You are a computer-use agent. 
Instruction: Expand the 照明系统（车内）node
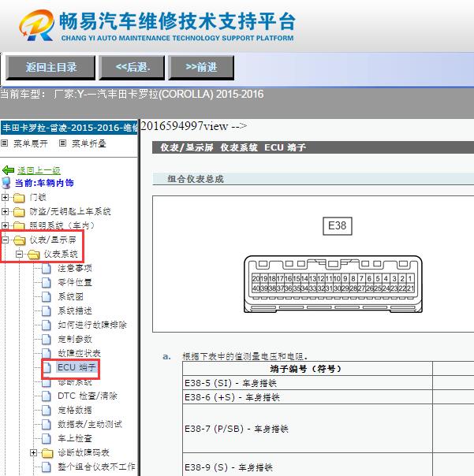[5, 225]
